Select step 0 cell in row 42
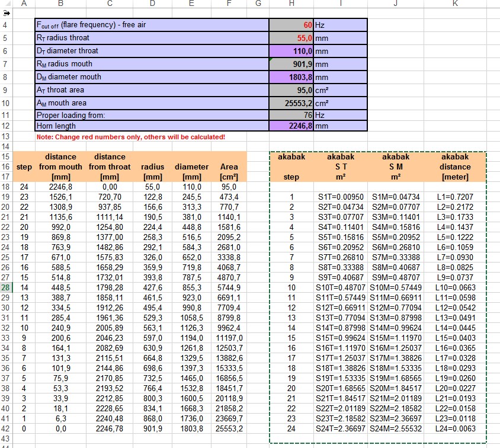Image resolution: width=500 pixels, height=448 pixels. (24, 428)
